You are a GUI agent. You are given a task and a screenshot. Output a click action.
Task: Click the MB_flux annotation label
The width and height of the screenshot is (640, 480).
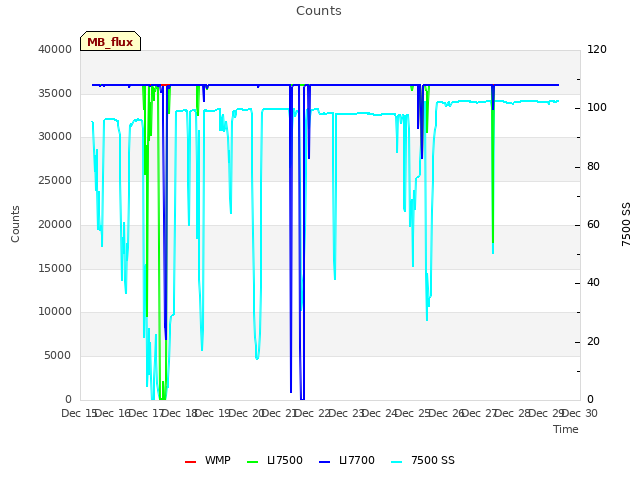110,41
